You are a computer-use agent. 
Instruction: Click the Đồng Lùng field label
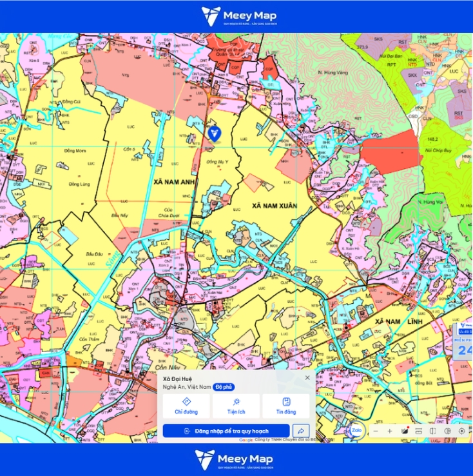(x=79, y=184)
